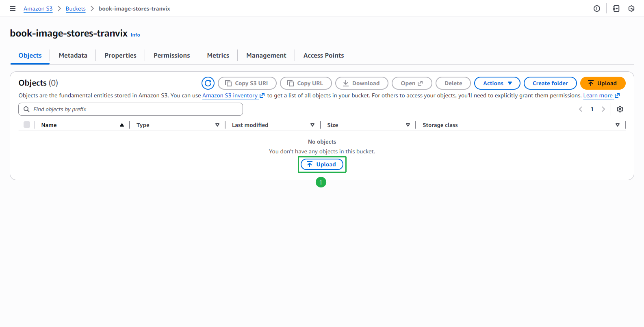Screen dimensions: 644x327
Task: Open the info panel icon in header
Action: point(597,9)
